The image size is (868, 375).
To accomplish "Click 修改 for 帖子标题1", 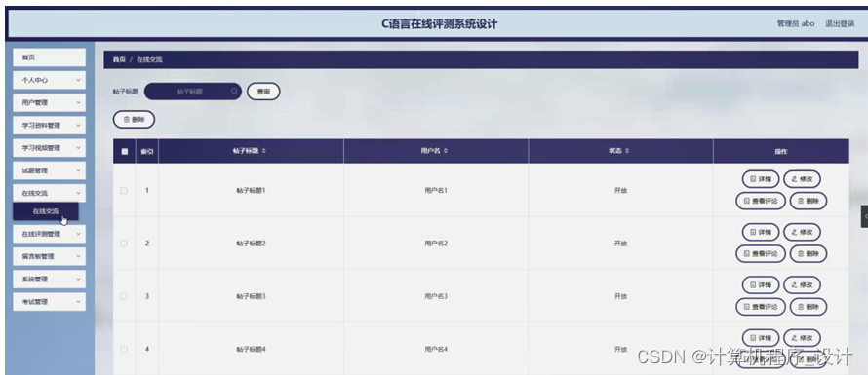I will (x=802, y=179).
